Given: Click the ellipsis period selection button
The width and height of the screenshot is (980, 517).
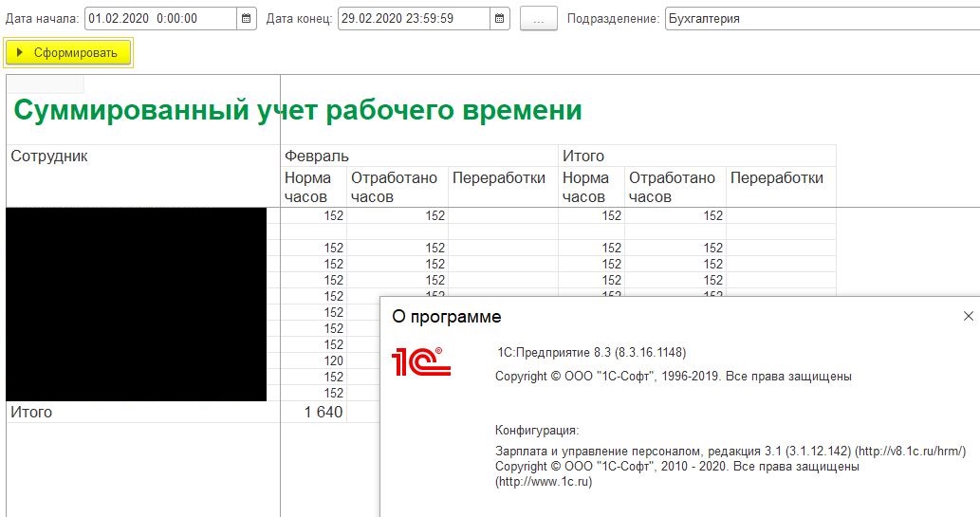Looking at the screenshot, I should point(538,19).
